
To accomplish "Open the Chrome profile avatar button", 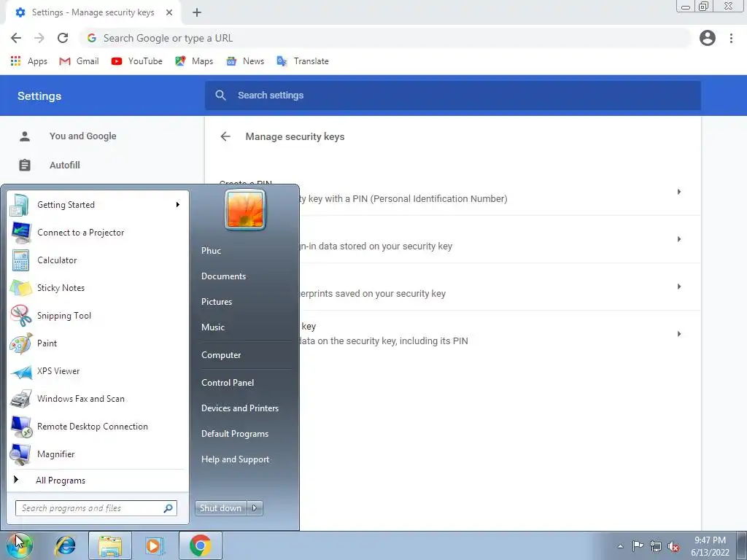I will coord(708,38).
